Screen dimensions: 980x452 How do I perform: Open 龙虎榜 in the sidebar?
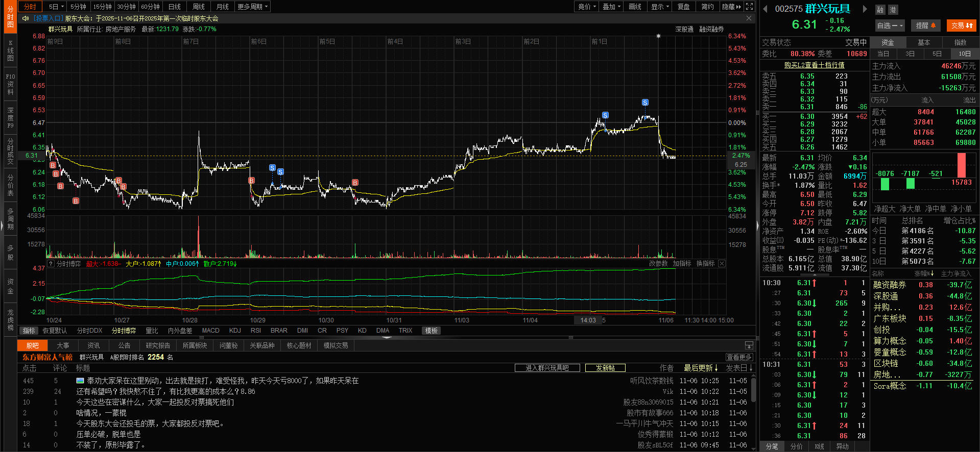tap(10, 320)
